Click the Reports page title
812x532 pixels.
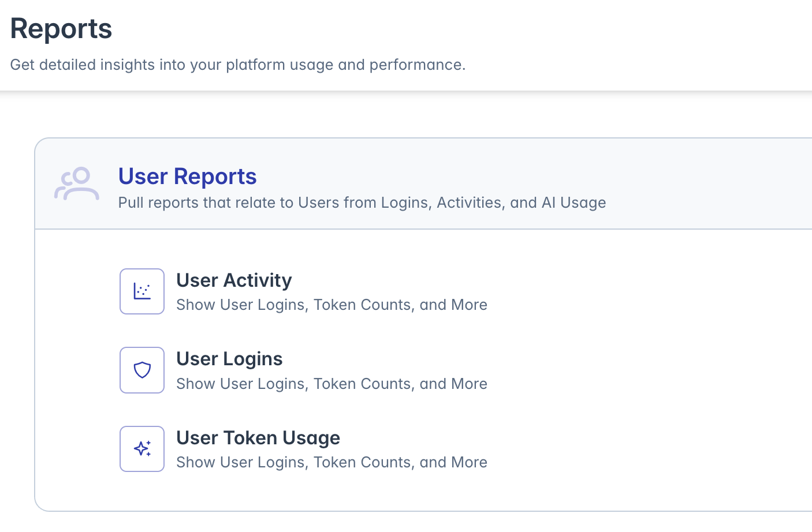61,28
